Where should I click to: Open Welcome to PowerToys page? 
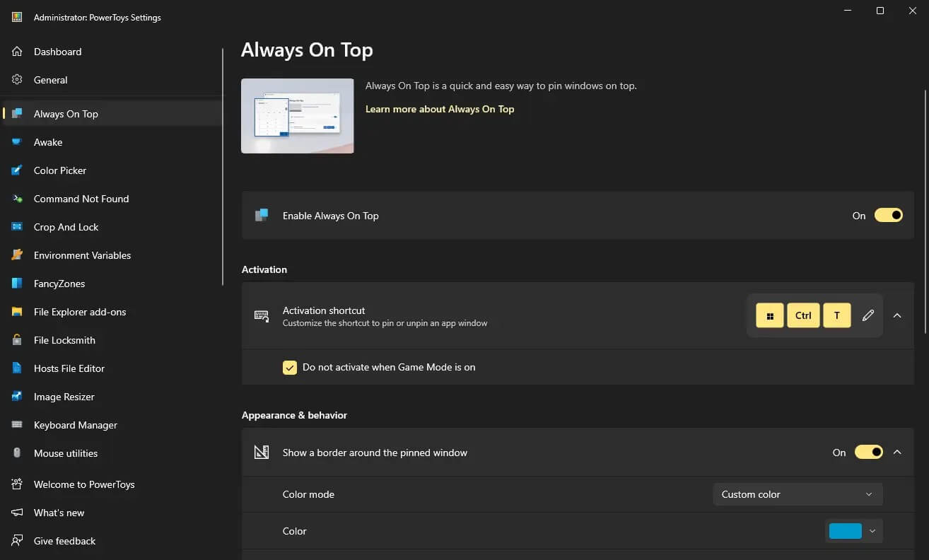point(112,484)
